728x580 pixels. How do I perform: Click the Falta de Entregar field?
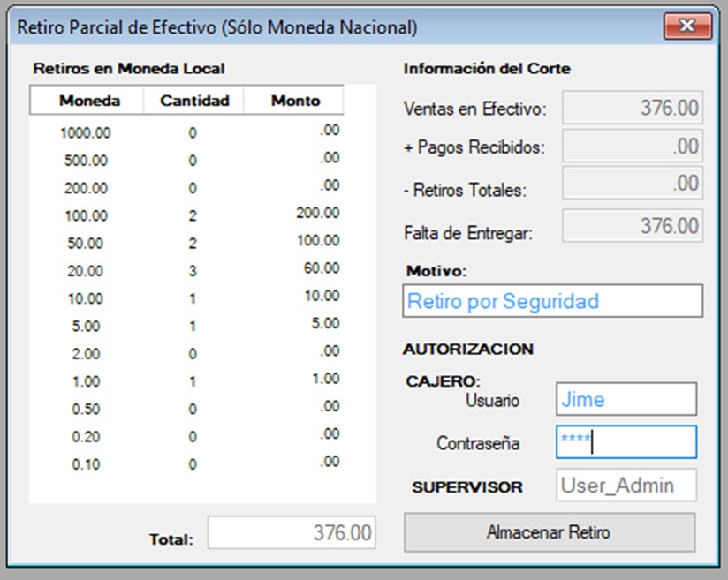(633, 226)
